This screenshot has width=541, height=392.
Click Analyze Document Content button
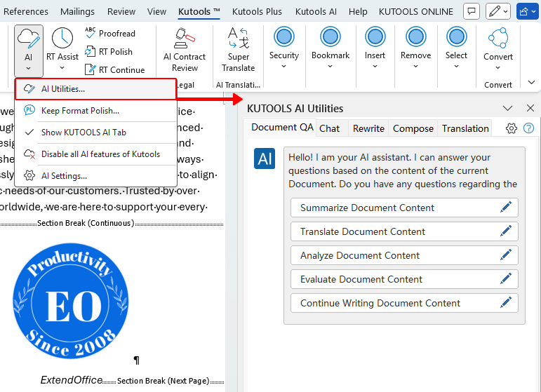pyautogui.click(x=404, y=255)
